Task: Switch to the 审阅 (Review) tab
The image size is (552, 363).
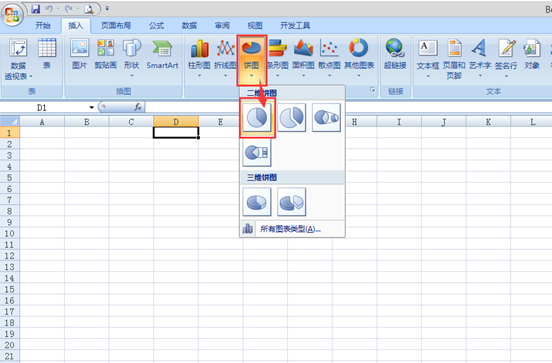Action: 222,26
